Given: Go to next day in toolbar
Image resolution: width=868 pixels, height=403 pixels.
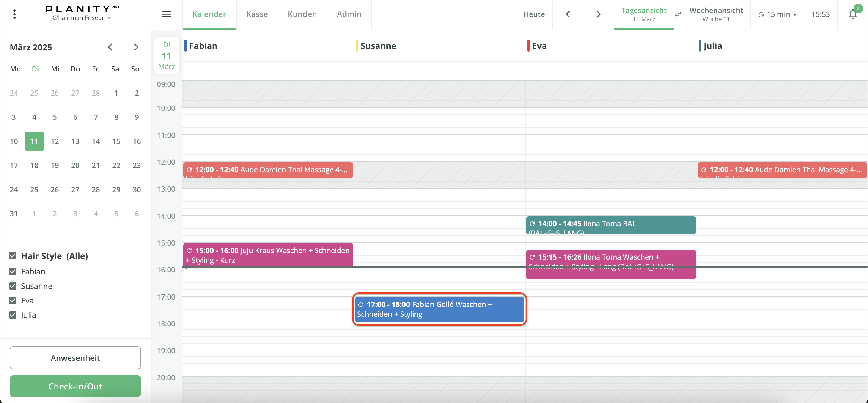Looking at the screenshot, I should point(599,14).
